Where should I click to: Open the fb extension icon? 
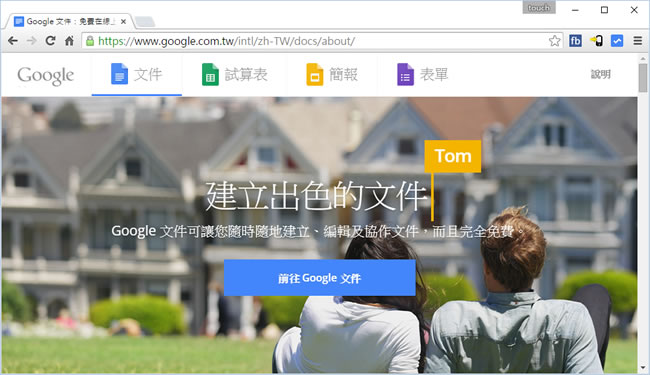coord(575,41)
